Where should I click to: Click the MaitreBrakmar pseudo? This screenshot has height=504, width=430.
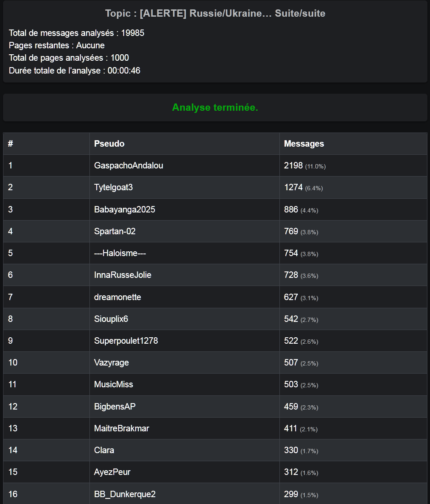122,428
